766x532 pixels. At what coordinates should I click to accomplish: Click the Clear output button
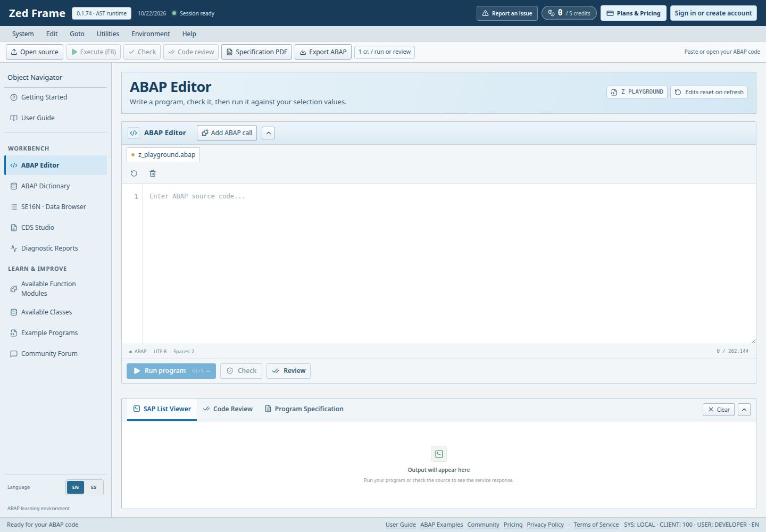[x=719, y=410]
